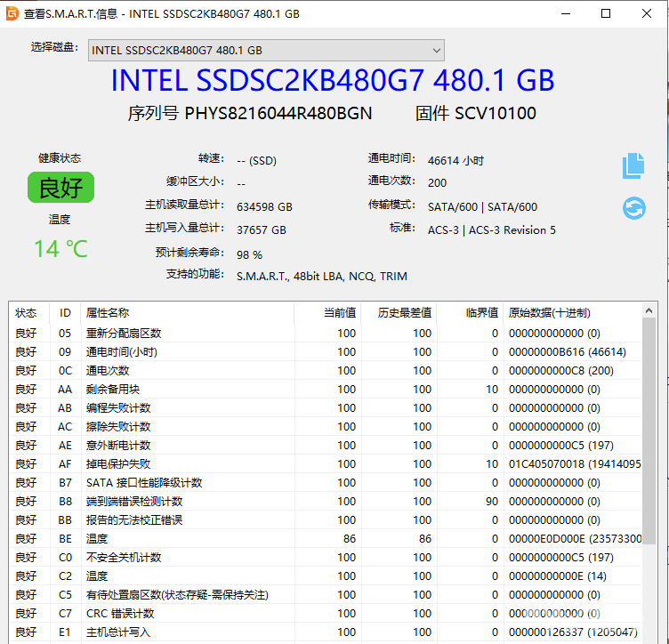Click the circular refresh icon
The height and width of the screenshot is (644, 669).
633,208
